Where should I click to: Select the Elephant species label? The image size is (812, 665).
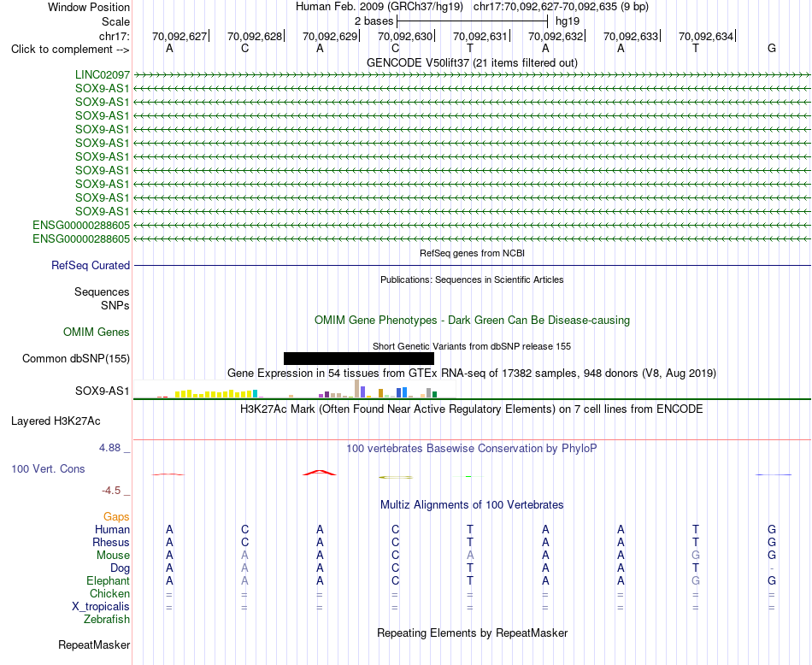click(x=108, y=580)
